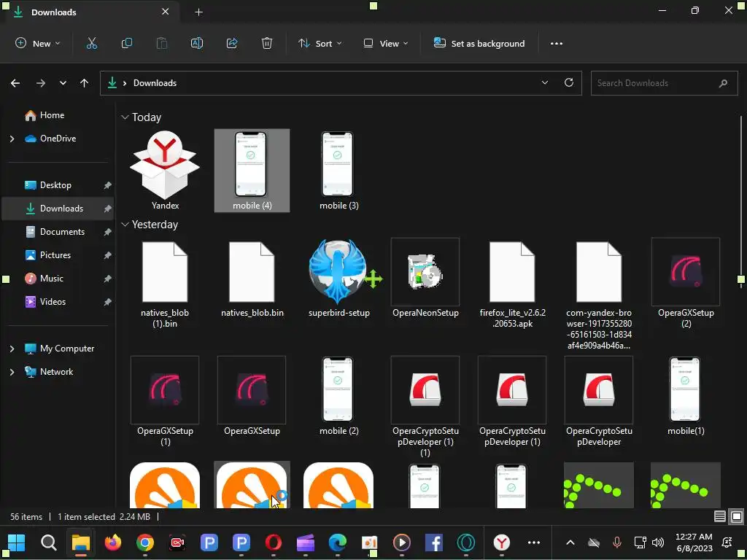
Task: Open Music in the sidebar
Action: 52,279
